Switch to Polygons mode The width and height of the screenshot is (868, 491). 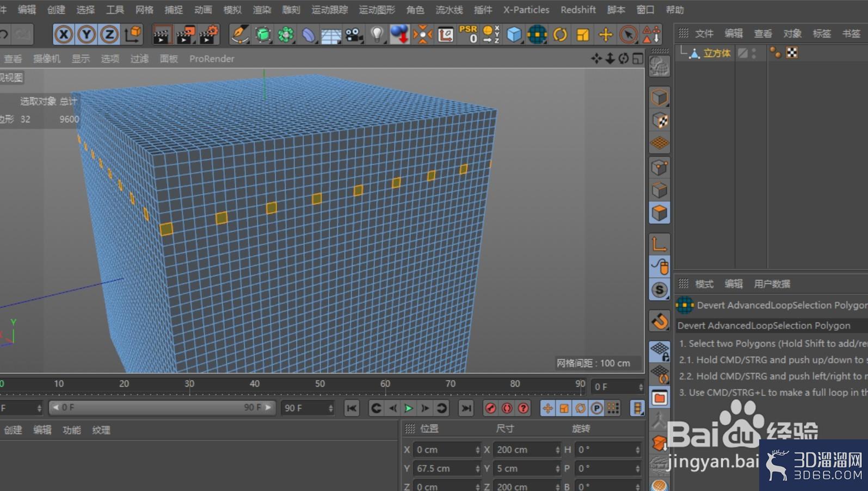pyautogui.click(x=659, y=213)
